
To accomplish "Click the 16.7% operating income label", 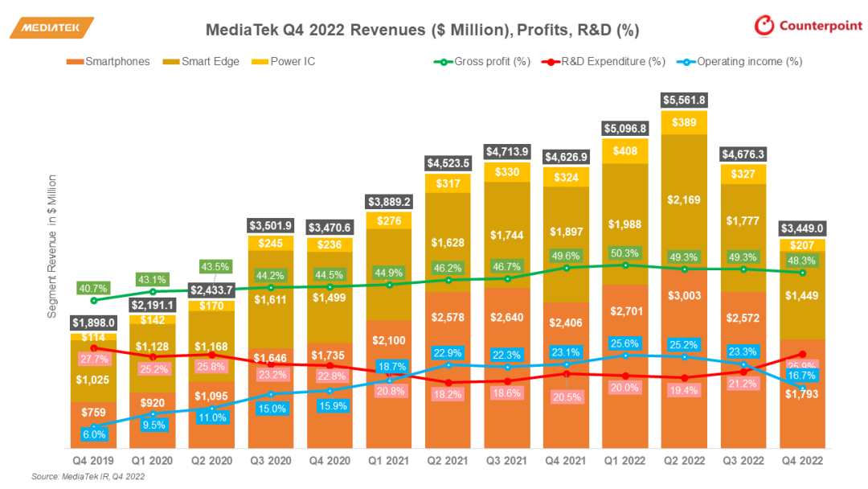I will tap(801, 376).
